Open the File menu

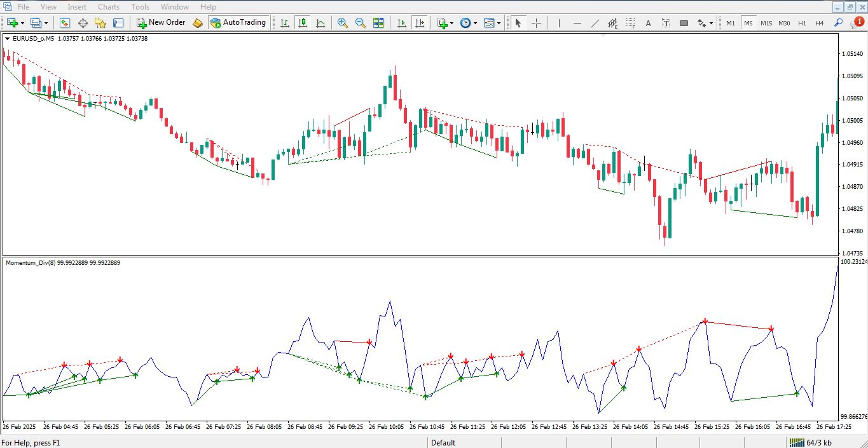(24, 7)
